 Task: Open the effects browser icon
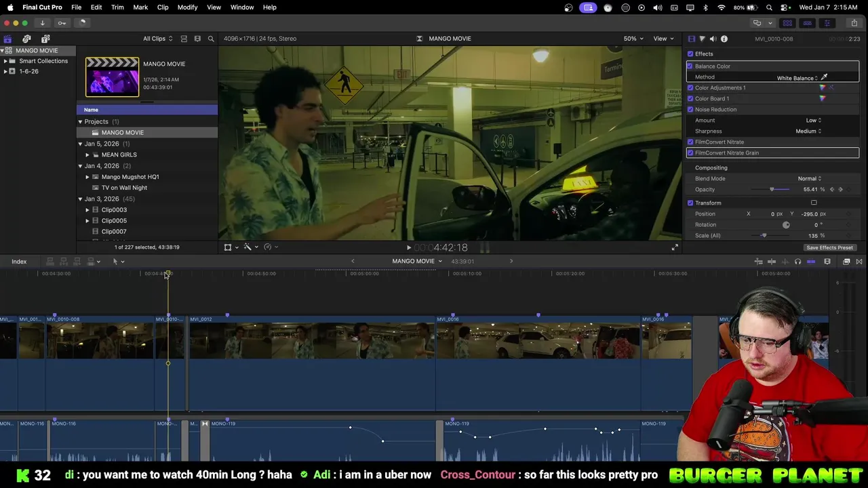(x=846, y=262)
